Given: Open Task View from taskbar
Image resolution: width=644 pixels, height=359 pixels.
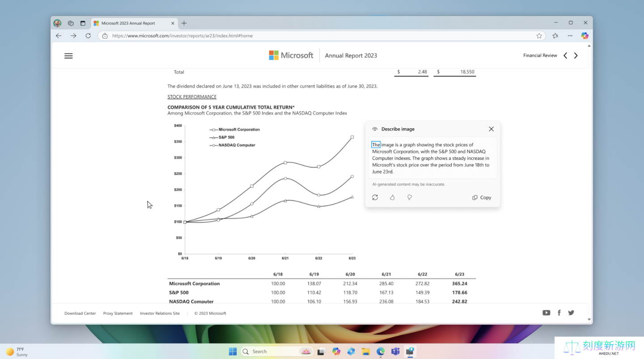Looking at the screenshot, I should pos(321,352).
